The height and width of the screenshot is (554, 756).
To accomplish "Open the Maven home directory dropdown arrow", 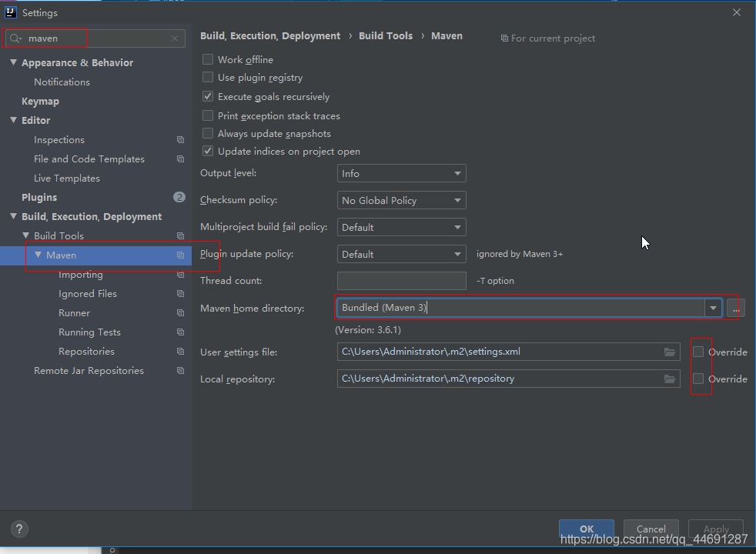I will coord(713,308).
